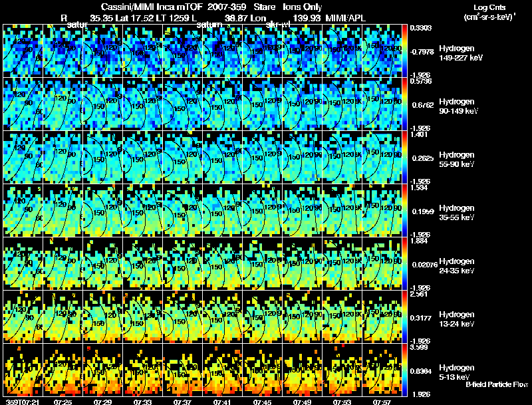This screenshot has width=532, height=405.
Task: Select the 35-55 keV panel at 07:33
Action: point(142,211)
